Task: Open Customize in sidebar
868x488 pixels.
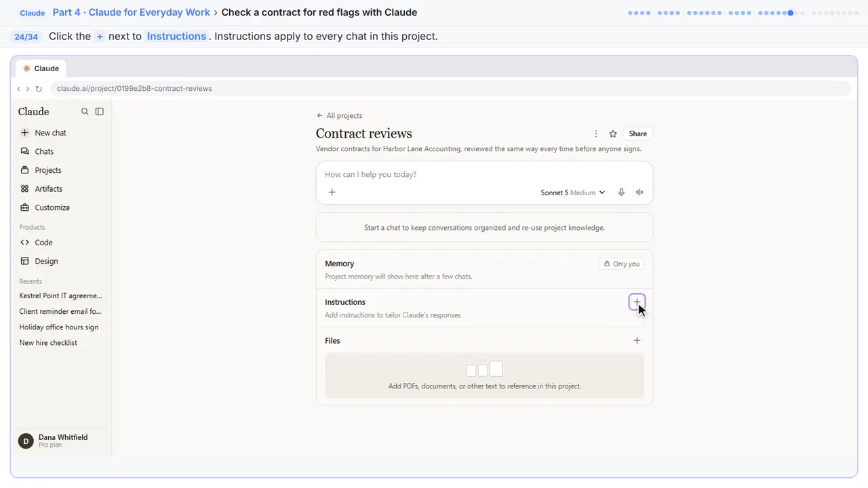Action: 45,207
